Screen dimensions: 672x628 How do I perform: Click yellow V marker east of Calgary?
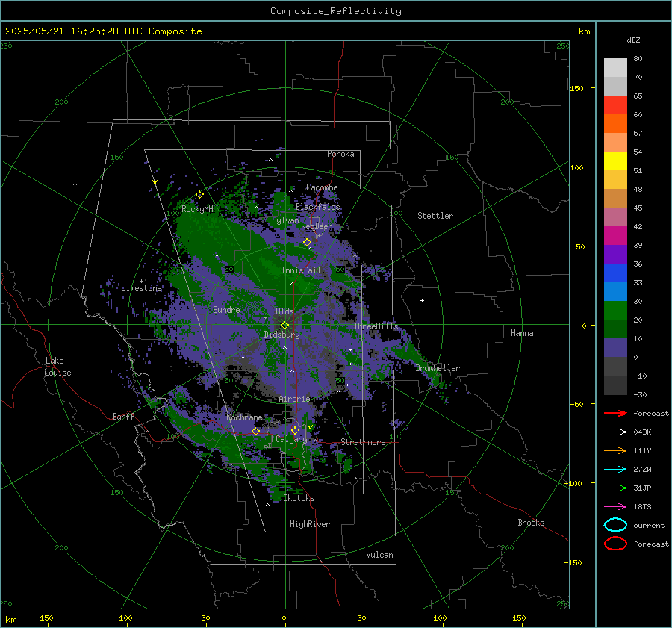coord(310,427)
